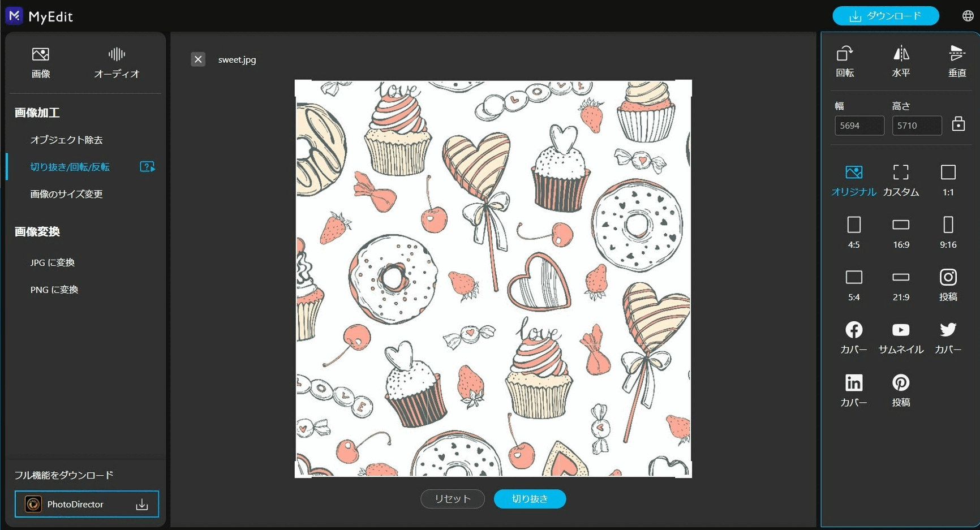The width and height of the screenshot is (980, 530).
Task: Click the sweets pattern image preview
Action: (x=493, y=278)
